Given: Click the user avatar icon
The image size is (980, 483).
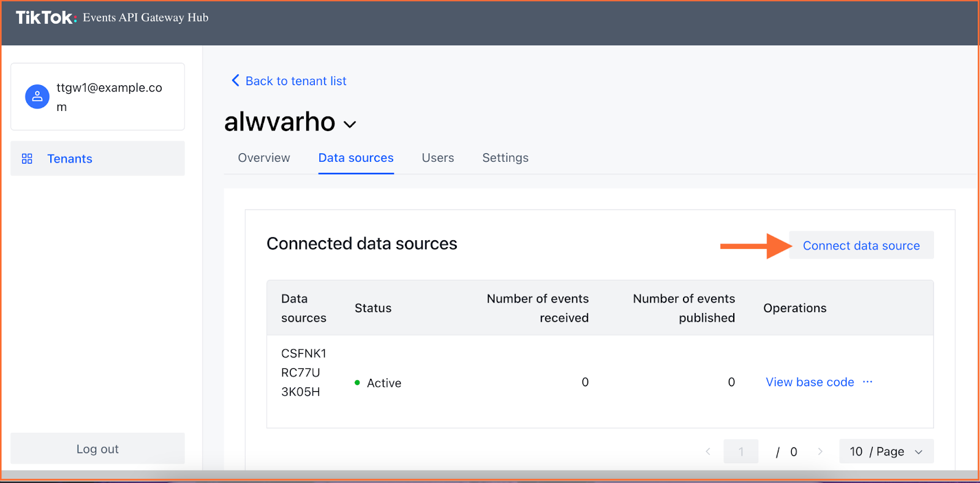Looking at the screenshot, I should (37, 97).
